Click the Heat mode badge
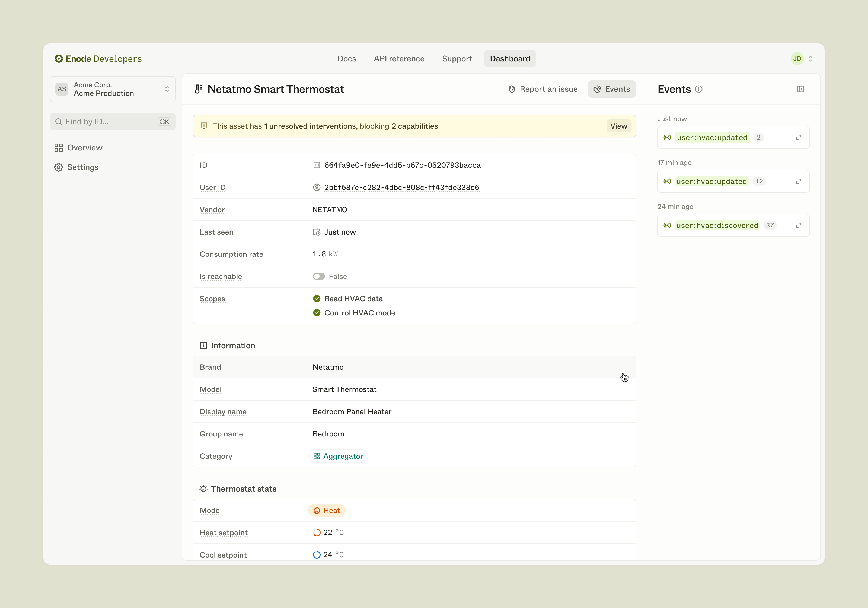Image resolution: width=868 pixels, height=608 pixels. pos(327,510)
